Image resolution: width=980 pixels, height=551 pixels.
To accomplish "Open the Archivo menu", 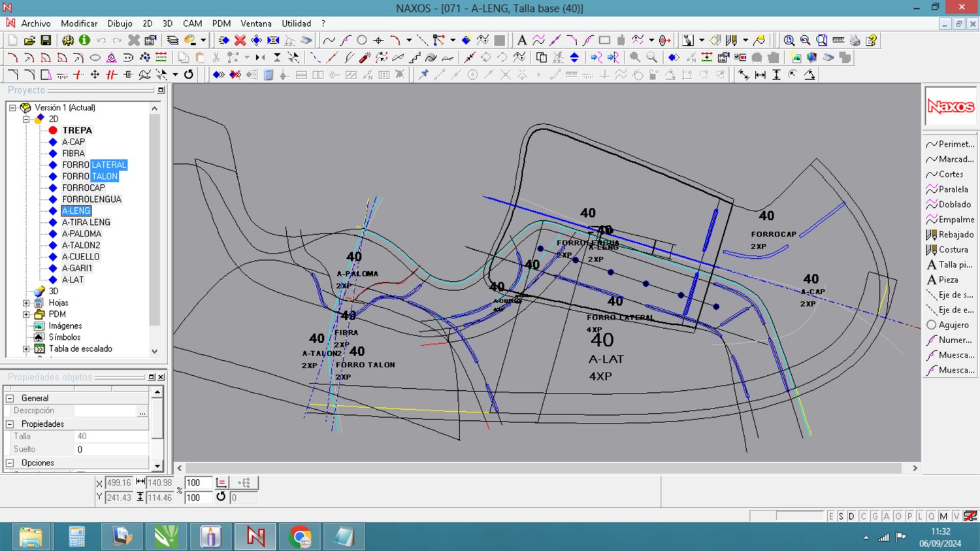I will point(36,24).
